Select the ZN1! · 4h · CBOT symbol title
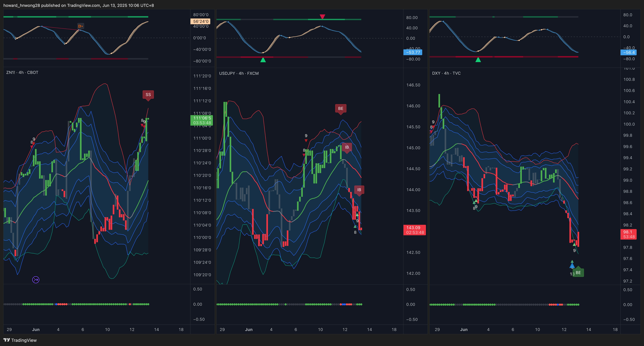The width and height of the screenshot is (644, 346). click(22, 72)
